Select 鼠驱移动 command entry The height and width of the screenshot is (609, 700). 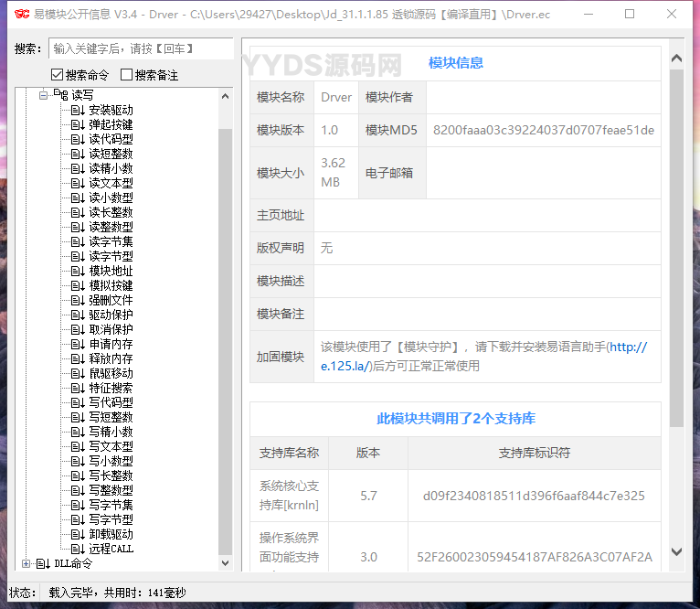(111, 373)
